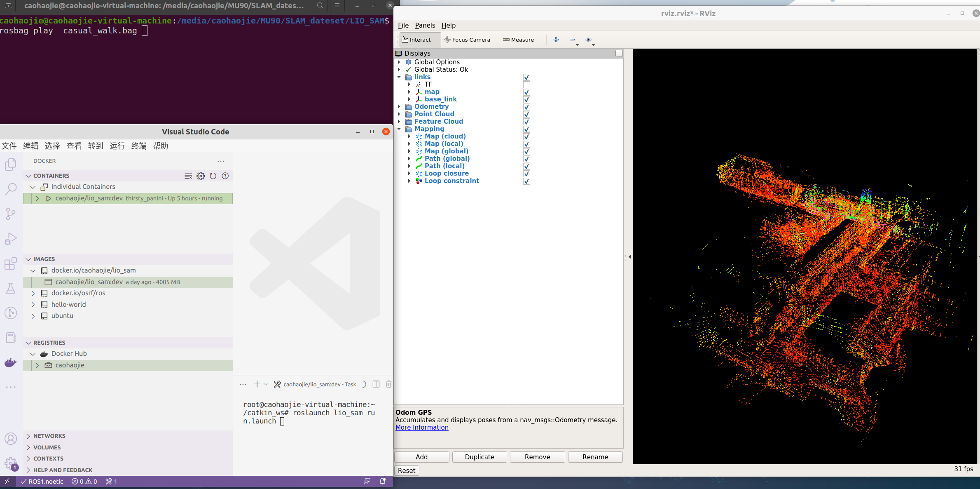Click the Containers settings gear icon
Screen dimensions: 980x489
pos(201,176)
